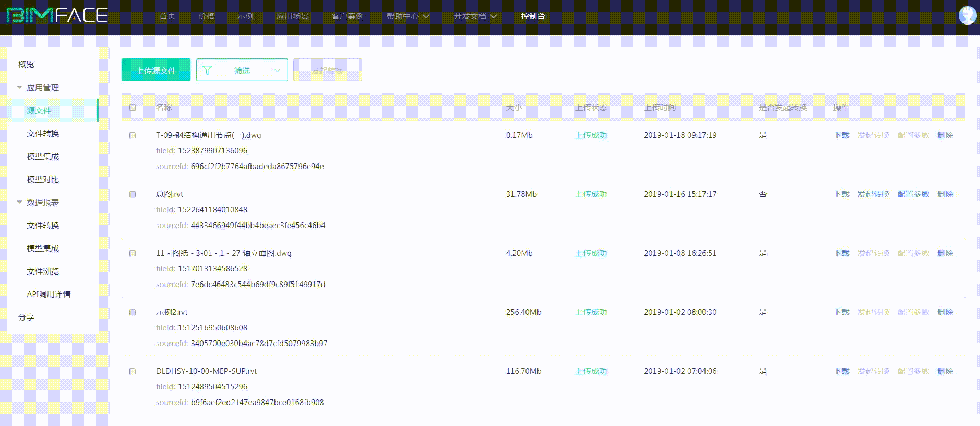
Task: Open the 筛选 filter dropdown
Action: tap(242, 70)
